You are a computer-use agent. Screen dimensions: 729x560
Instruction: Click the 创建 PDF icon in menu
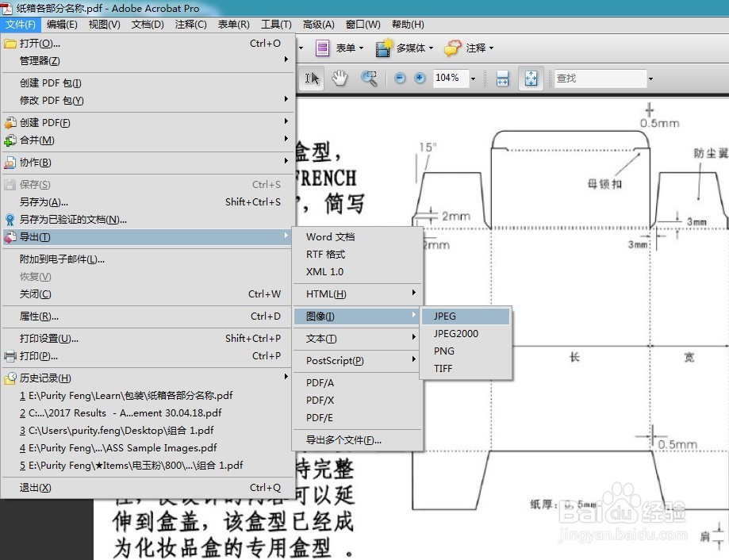(10, 123)
